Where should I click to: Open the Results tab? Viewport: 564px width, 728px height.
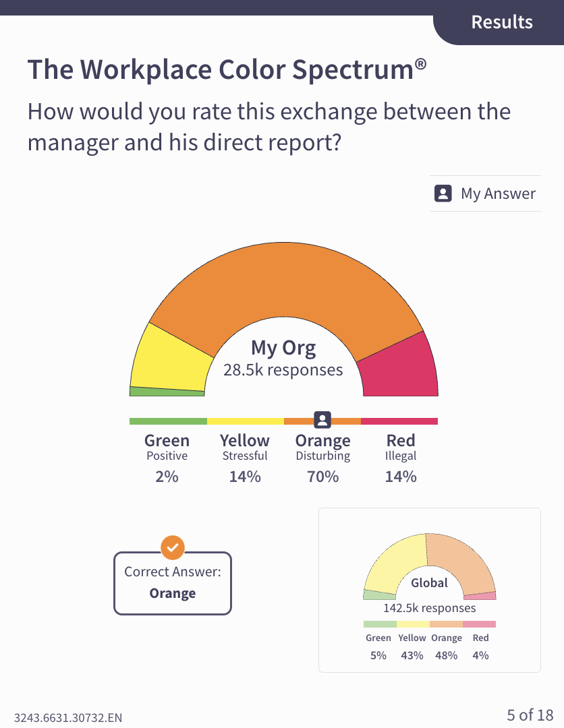coord(501,22)
